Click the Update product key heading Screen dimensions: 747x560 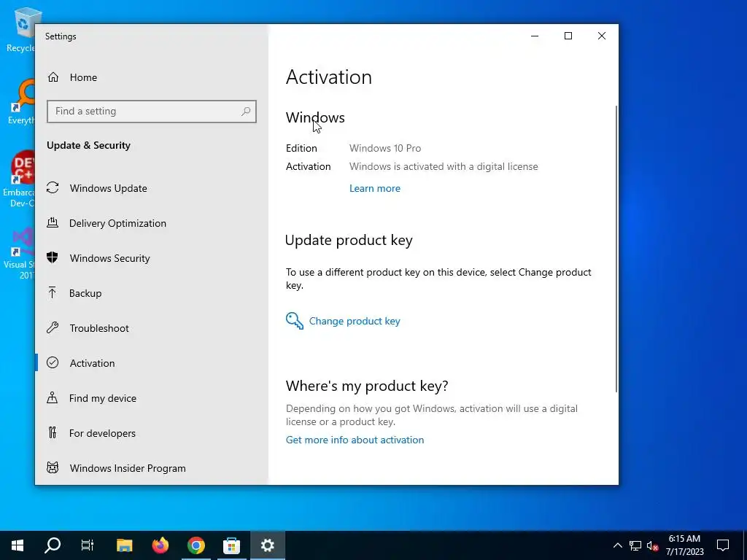(349, 240)
